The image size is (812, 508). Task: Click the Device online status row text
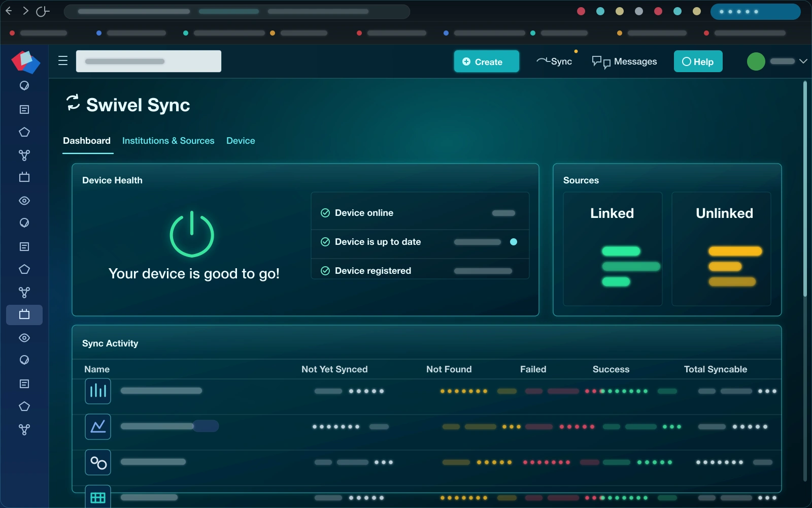[x=364, y=213]
